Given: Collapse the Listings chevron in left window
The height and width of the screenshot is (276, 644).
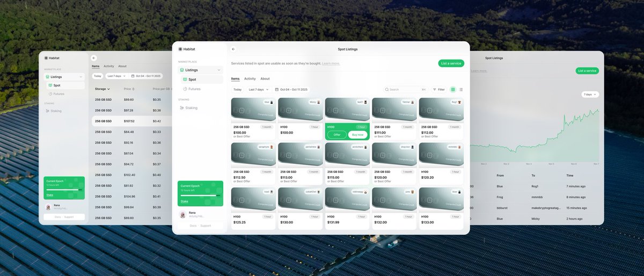Looking at the screenshot, I should [x=80, y=77].
